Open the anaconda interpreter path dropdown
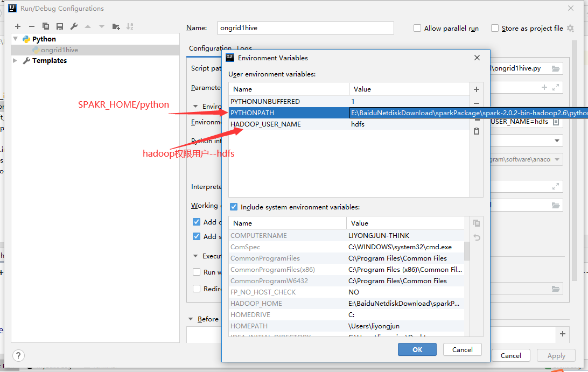Screen dimensions: 588x372 557,159
